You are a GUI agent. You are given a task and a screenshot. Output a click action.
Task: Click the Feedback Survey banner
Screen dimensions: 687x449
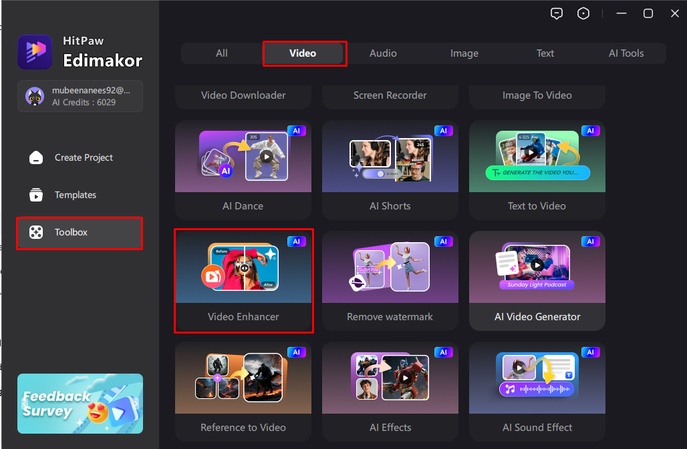tap(80, 404)
